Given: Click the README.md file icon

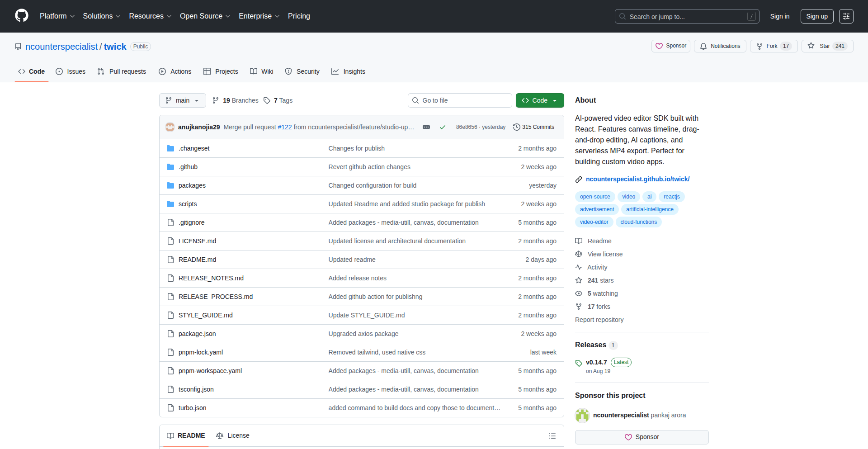Looking at the screenshot, I should 170,260.
